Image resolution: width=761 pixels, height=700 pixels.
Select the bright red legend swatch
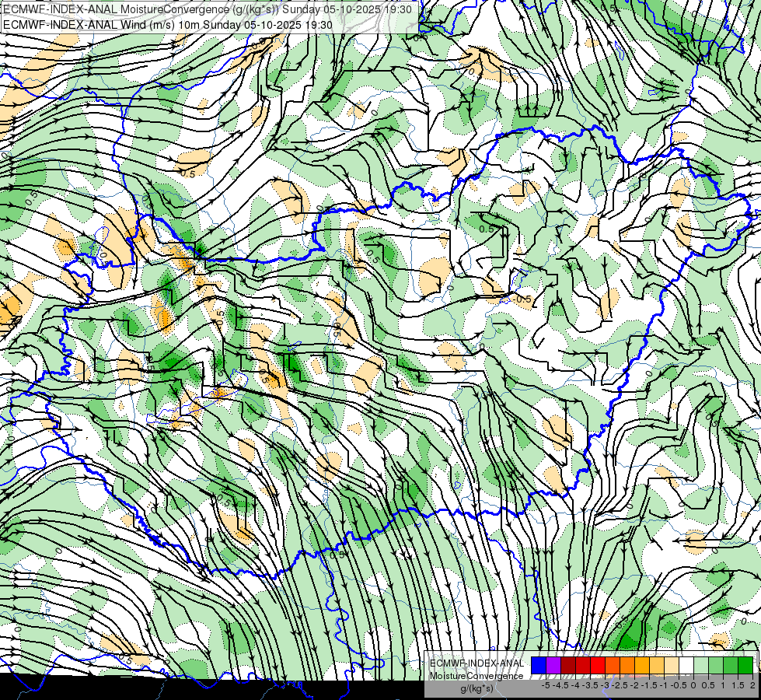tap(598, 666)
